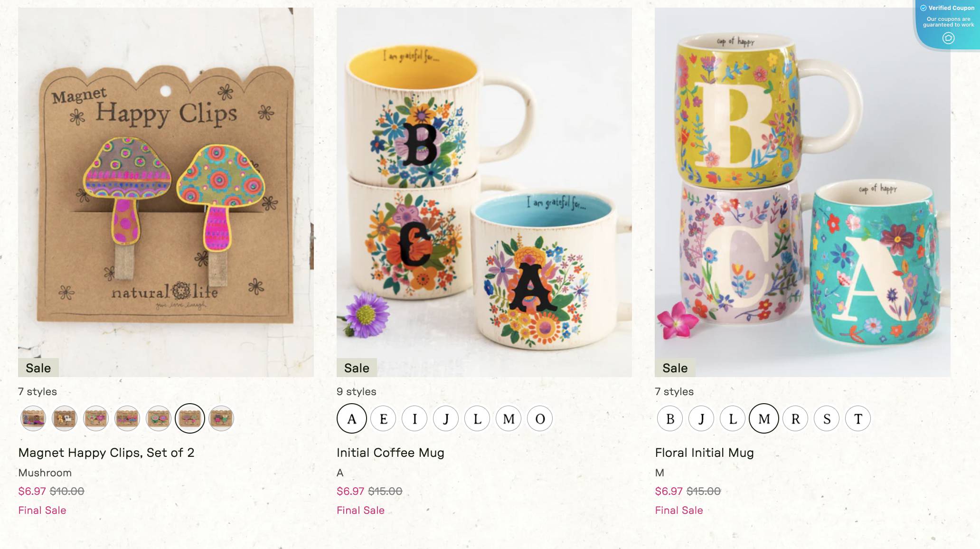
Task: Click the Verified Coupon shield icon
Action: (948, 38)
